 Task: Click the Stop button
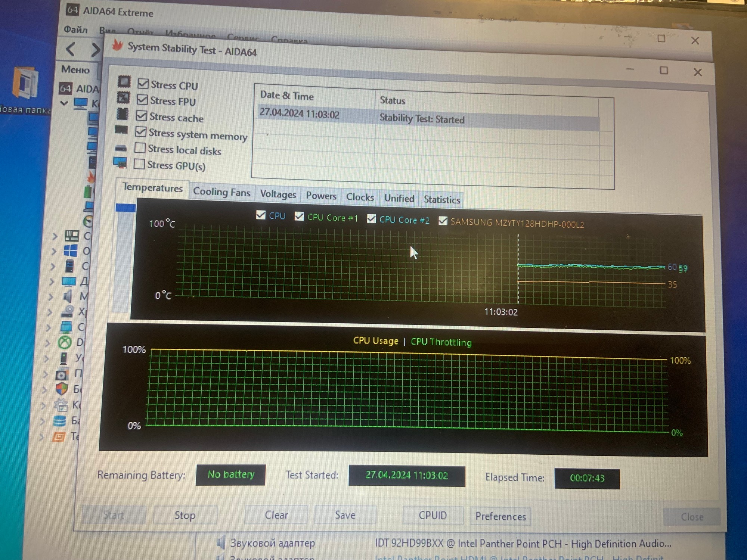185,515
